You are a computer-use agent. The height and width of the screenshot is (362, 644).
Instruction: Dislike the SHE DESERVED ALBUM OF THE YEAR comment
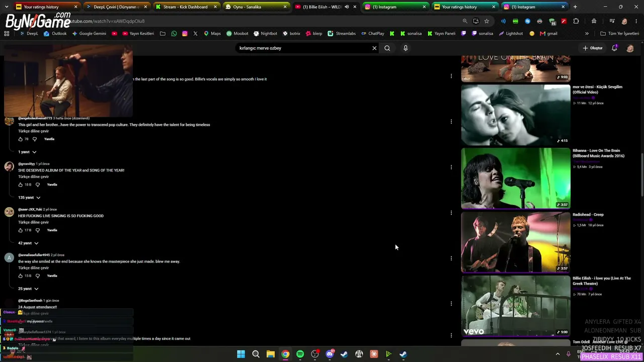pos(38,185)
